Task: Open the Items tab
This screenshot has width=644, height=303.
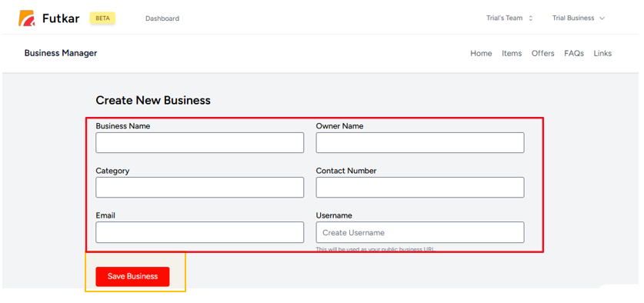Action: 512,53
